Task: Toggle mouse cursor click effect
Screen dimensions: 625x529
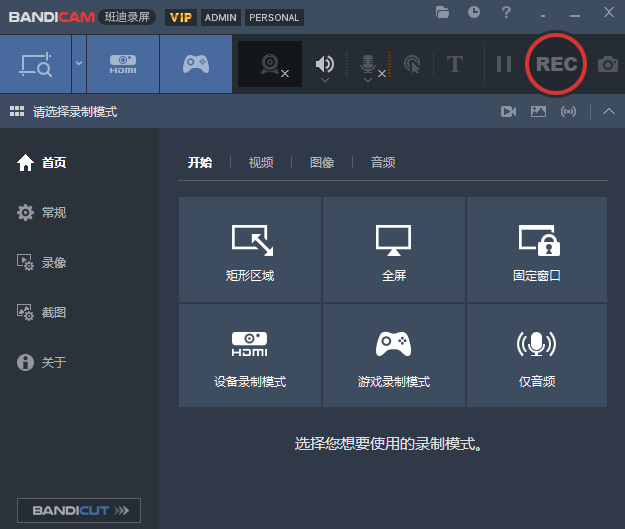Action: [412, 64]
